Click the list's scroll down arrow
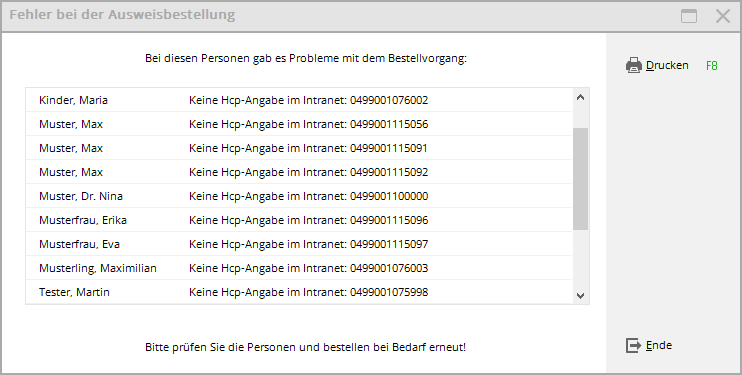Viewport: 742px width, 375px height. [x=581, y=295]
